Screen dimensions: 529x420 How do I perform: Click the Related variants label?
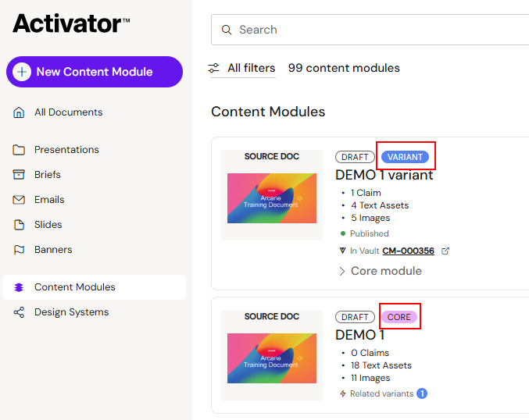[x=381, y=393]
